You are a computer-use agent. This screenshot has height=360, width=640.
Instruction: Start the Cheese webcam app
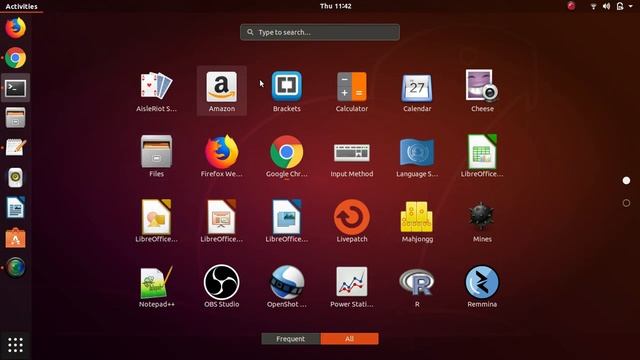pos(482,91)
